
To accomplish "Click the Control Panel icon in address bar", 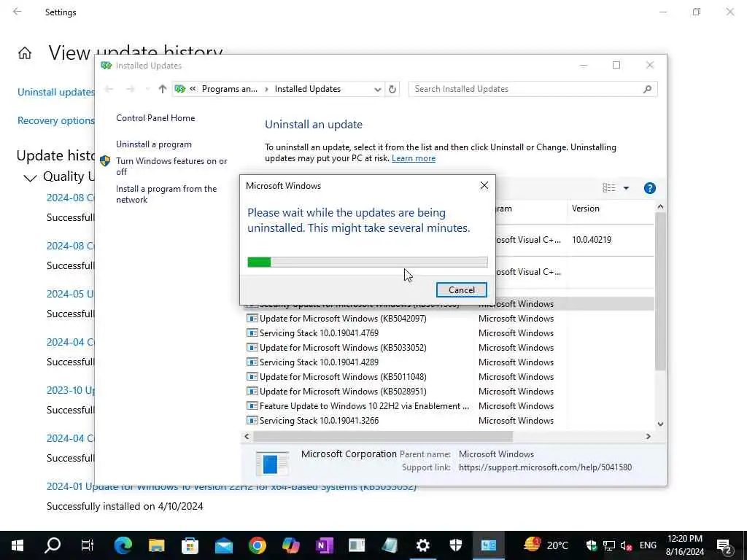I will (180, 89).
